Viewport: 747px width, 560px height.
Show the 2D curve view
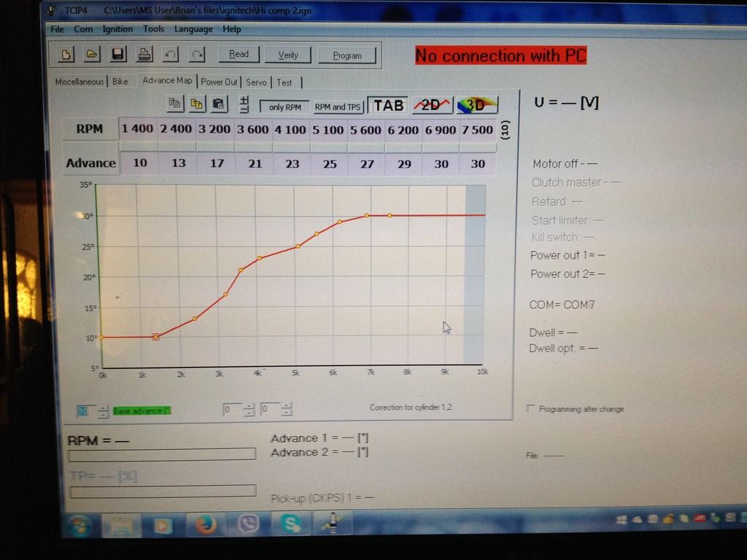coord(432,105)
